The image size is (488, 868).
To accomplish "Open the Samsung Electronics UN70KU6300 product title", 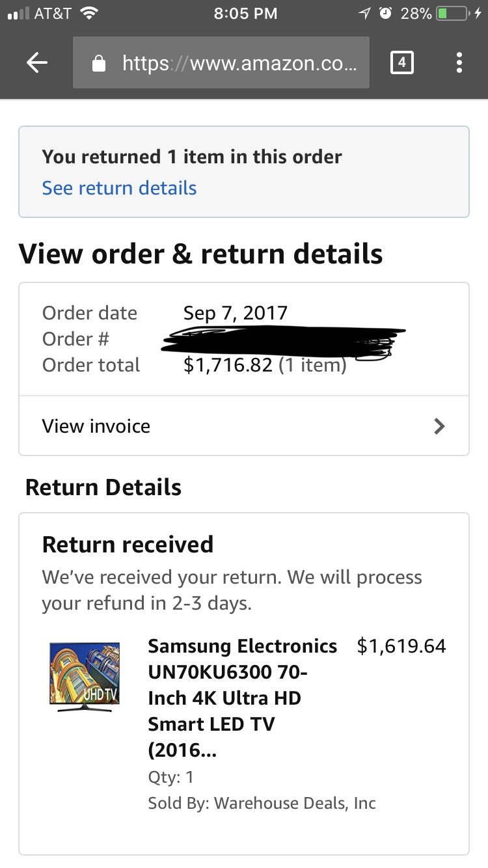I will (243, 698).
